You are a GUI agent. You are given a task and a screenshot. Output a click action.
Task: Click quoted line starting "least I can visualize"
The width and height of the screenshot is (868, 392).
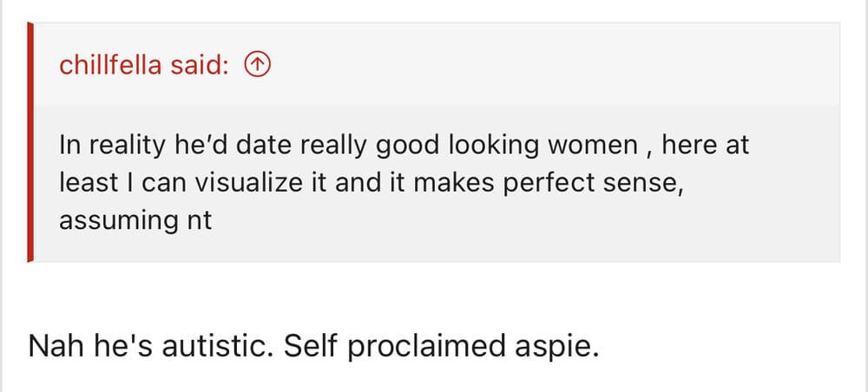pyautogui.click(x=372, y=184)
